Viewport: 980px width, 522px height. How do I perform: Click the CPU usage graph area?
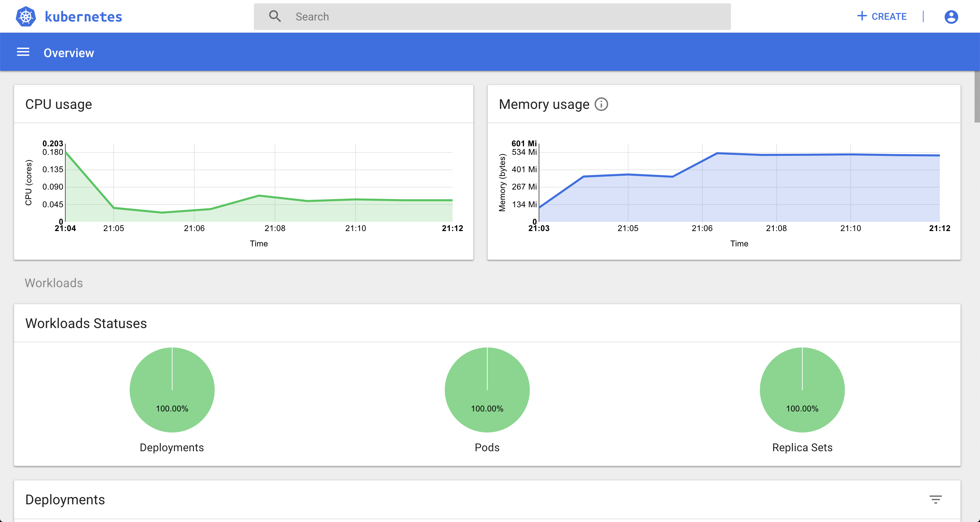pyautogui.click(x=259, y=183)
